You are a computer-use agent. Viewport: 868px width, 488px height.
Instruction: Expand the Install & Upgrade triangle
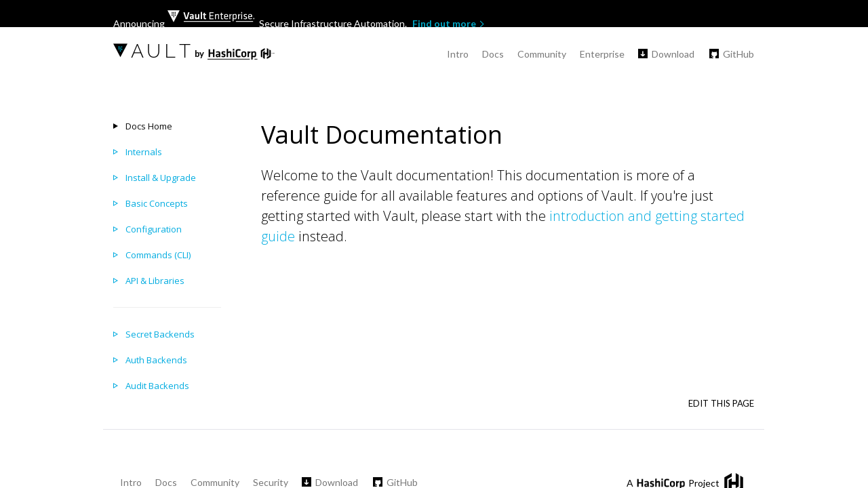[x=115, y=178]
